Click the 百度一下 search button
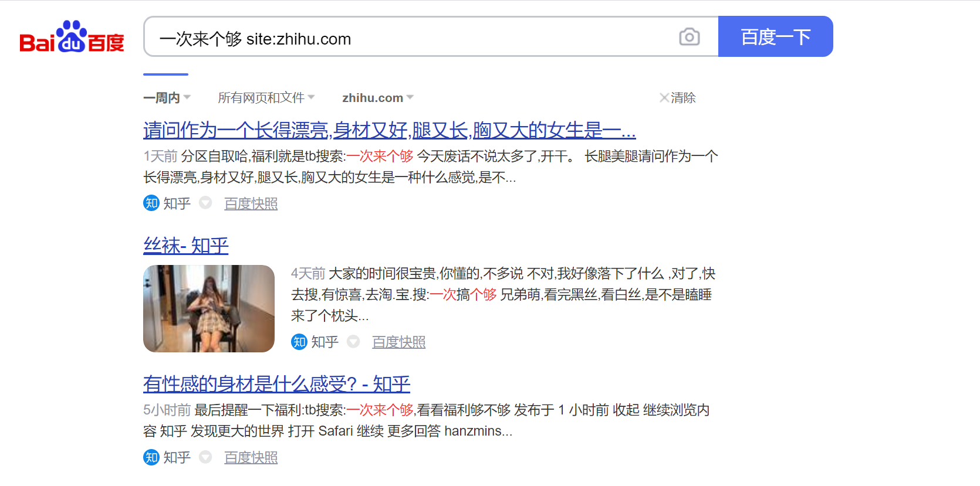 click(775, 36)
